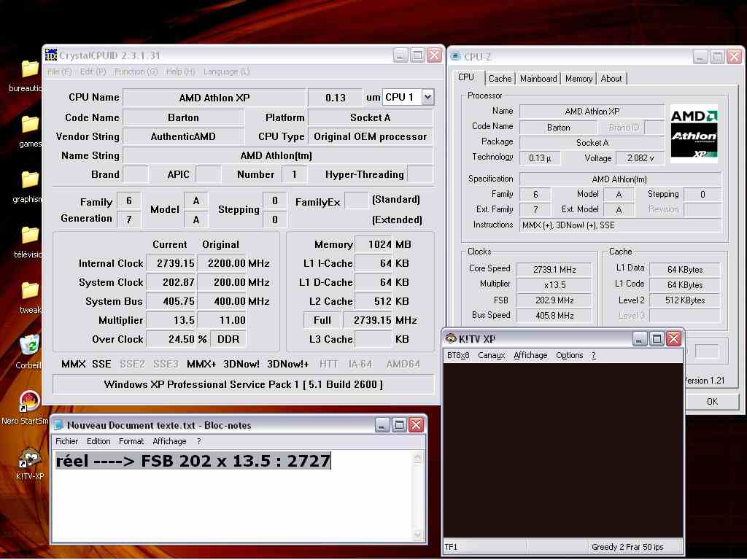Viewport: 747px width, 560px height.
Task: Open the graphisme desktop folder icon
Action: tap(29, 179)
